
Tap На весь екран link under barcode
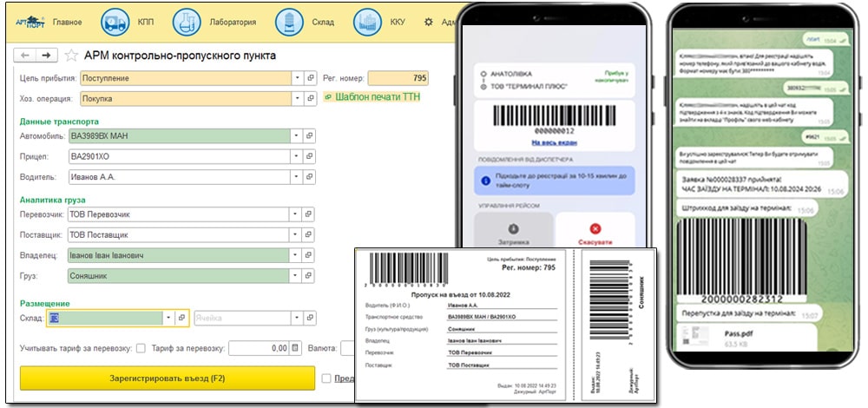click(554, 142)
